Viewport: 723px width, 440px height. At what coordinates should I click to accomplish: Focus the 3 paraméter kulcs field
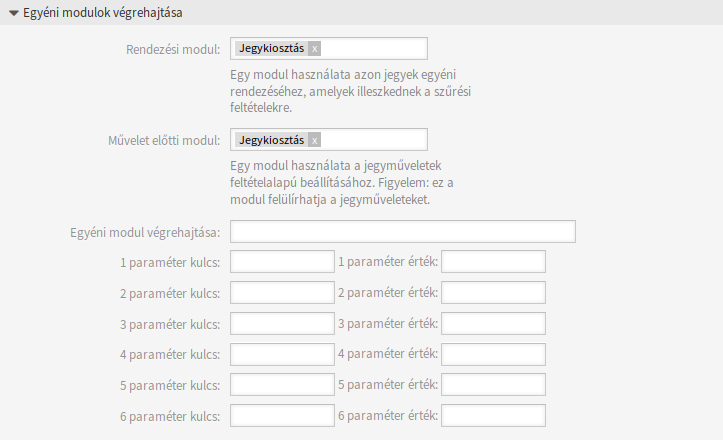(282, 324)
